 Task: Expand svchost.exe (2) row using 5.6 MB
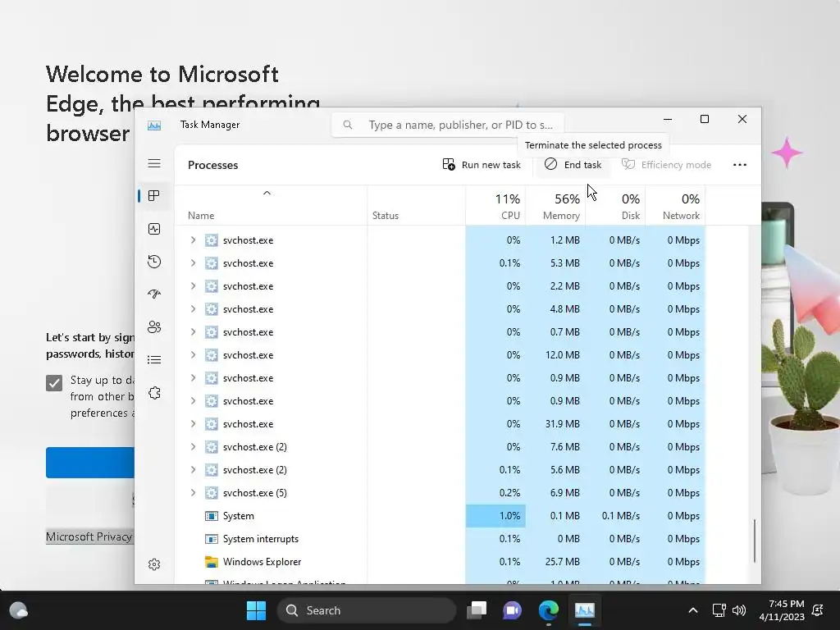click(193, 470)
